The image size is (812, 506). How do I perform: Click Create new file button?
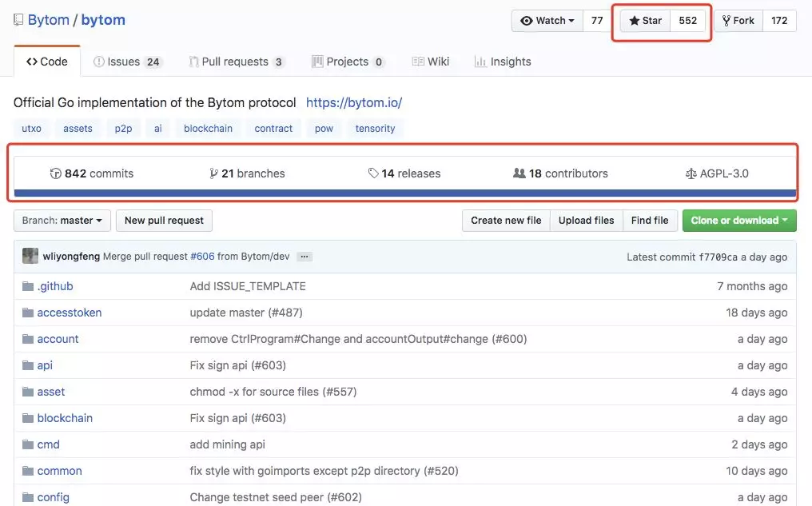(x=506, y=221)
